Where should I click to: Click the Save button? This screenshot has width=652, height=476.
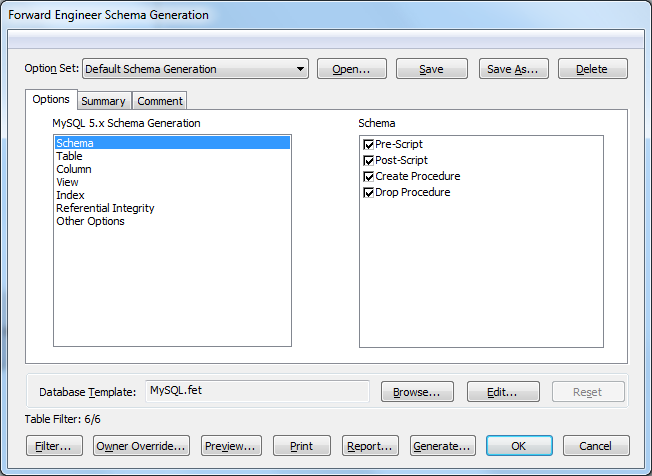432,69
